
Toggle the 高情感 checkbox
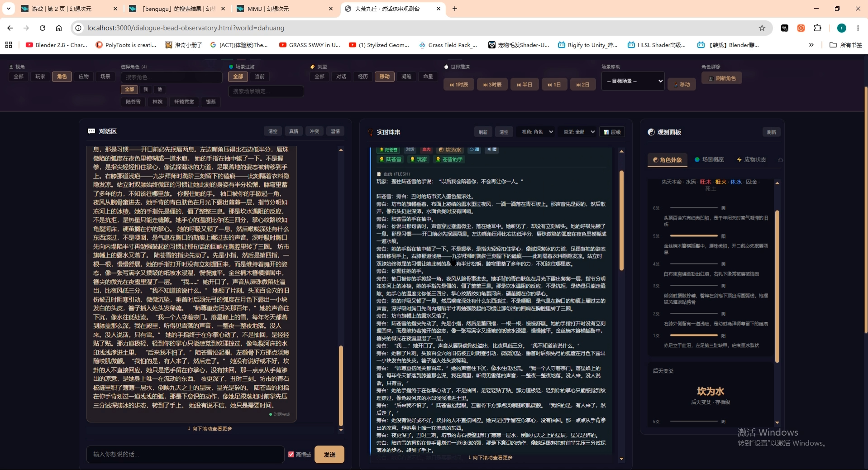[x=291, y=454]
